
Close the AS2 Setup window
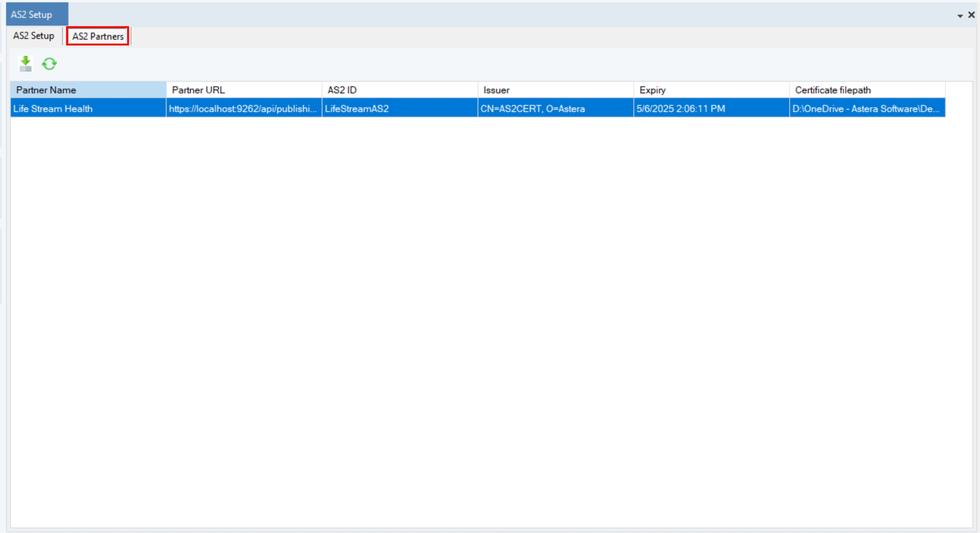(971, 15)
